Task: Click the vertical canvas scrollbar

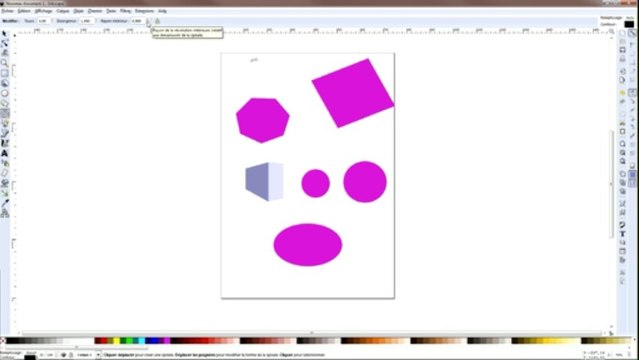Action: point(611,183)
